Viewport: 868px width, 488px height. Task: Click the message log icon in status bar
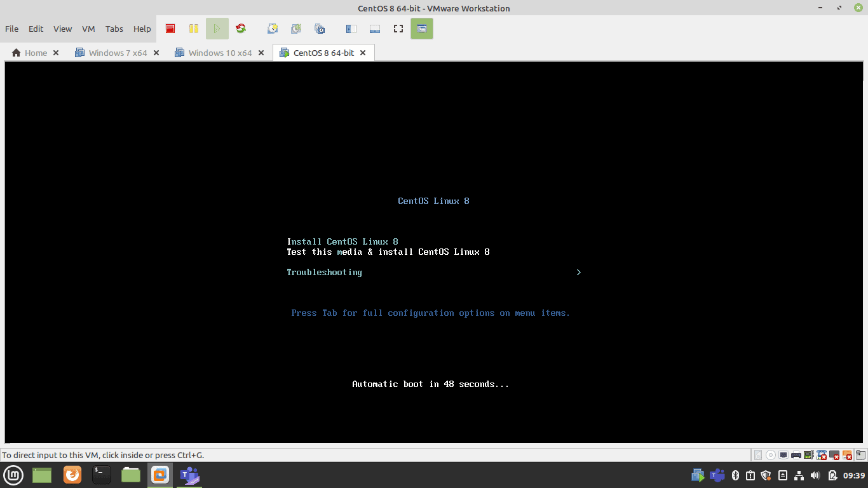coord(861,455)
